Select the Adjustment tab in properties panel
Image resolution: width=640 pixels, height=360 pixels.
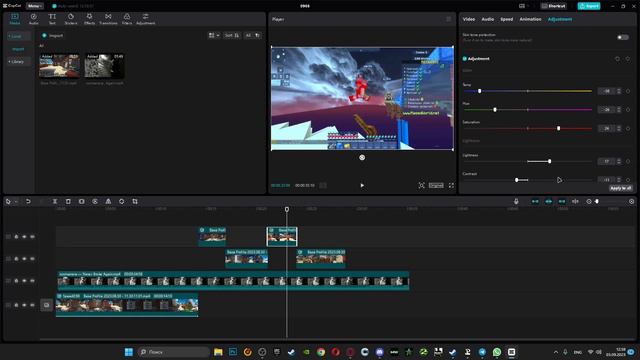pyautogui.click(x=560, y=19)
